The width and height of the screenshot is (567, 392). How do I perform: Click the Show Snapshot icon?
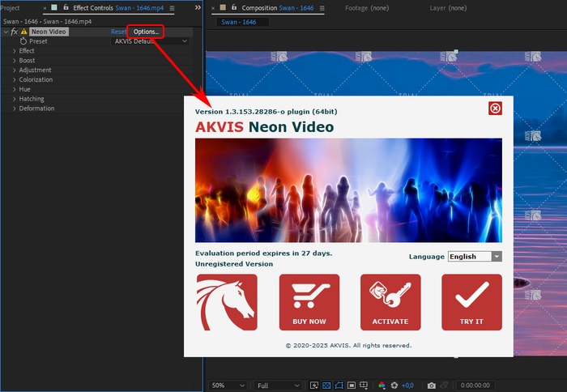[445, 386]
